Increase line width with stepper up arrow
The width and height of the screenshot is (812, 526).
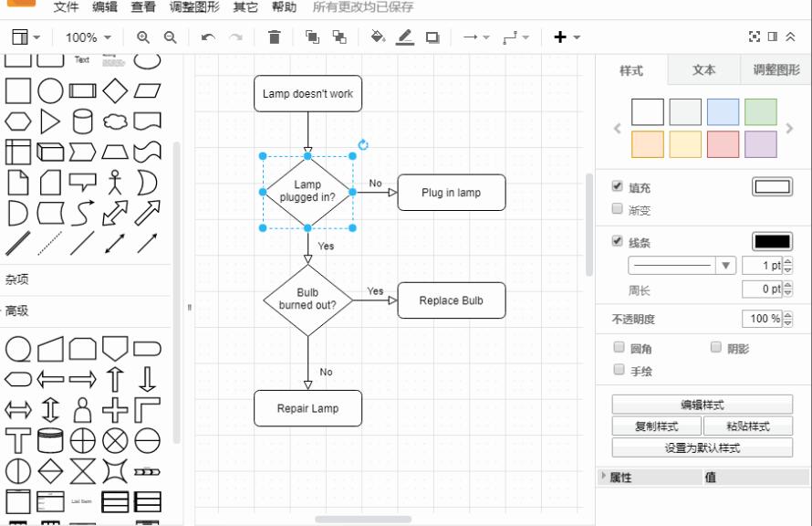pyautogui.click(x=787, y=261)
